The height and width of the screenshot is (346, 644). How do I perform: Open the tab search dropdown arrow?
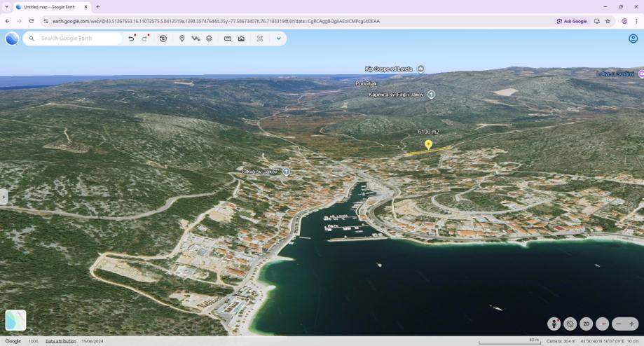pyautogui.click(x=6, y=7)
